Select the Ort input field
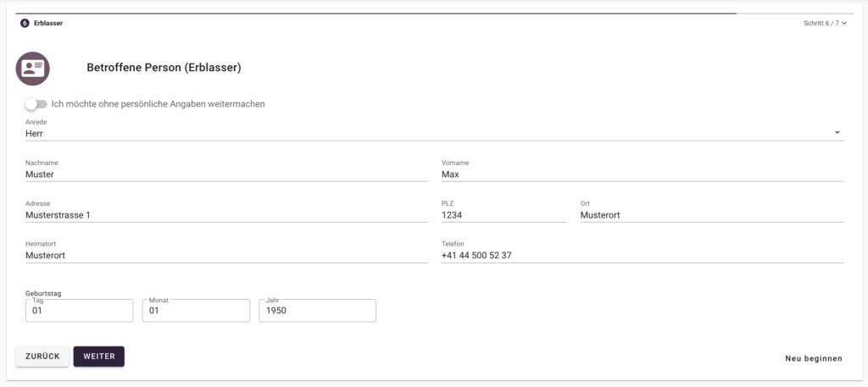Screen dimensions: 868x387 click(x=711, y=215)
